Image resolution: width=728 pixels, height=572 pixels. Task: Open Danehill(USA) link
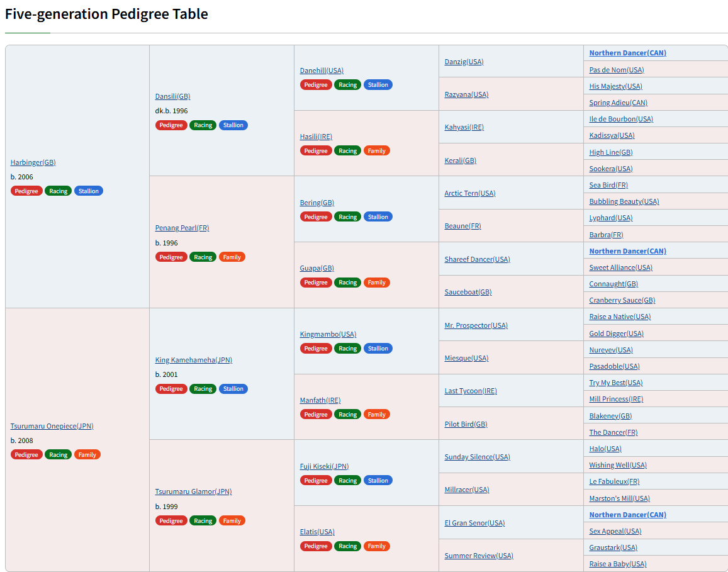pos(322,70)
